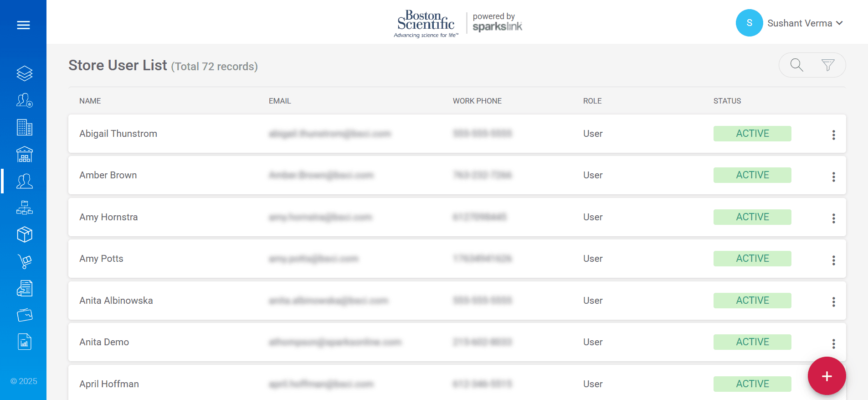Expand the Sushant Verma account dropdown

pos(805,23)
